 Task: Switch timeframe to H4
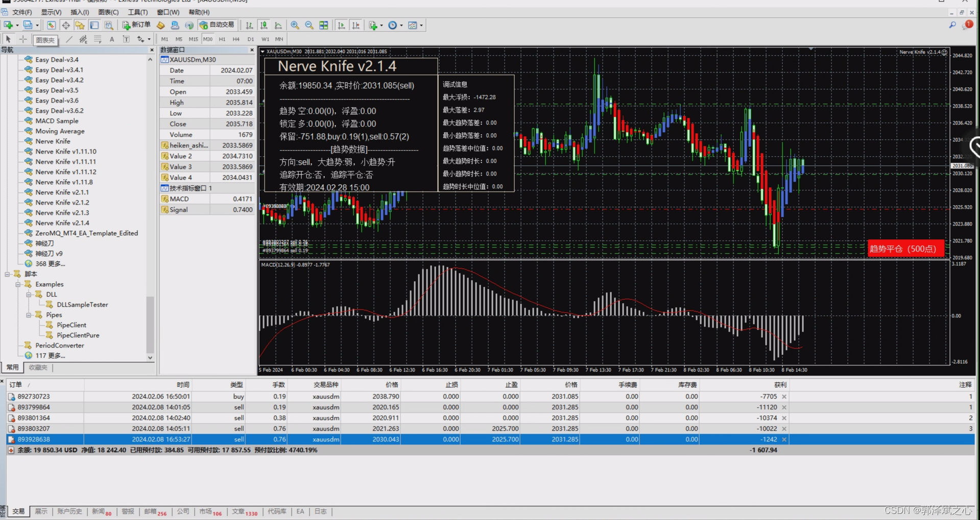(236, 39)
